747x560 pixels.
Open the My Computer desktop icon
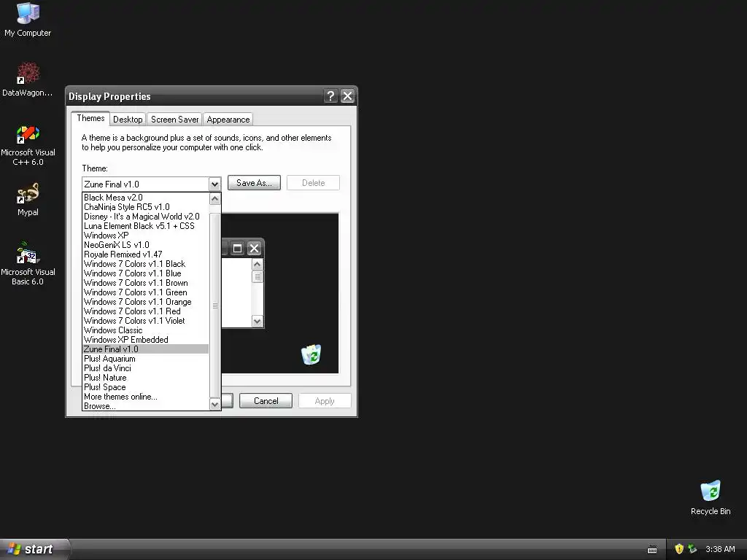click(x=28, y=20)
